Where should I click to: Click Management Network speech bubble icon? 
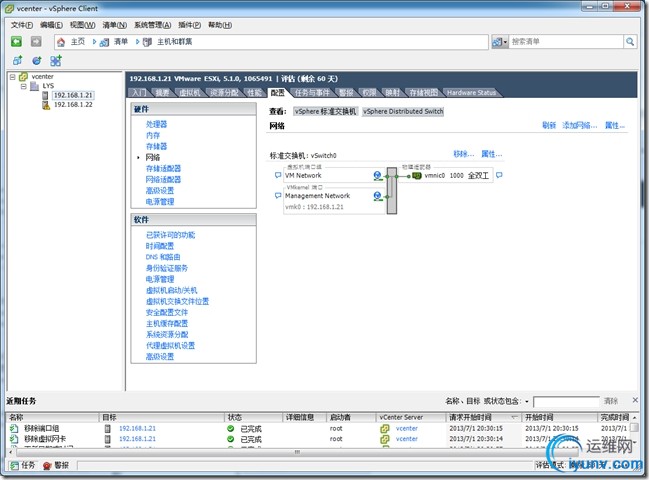[278, 195]
